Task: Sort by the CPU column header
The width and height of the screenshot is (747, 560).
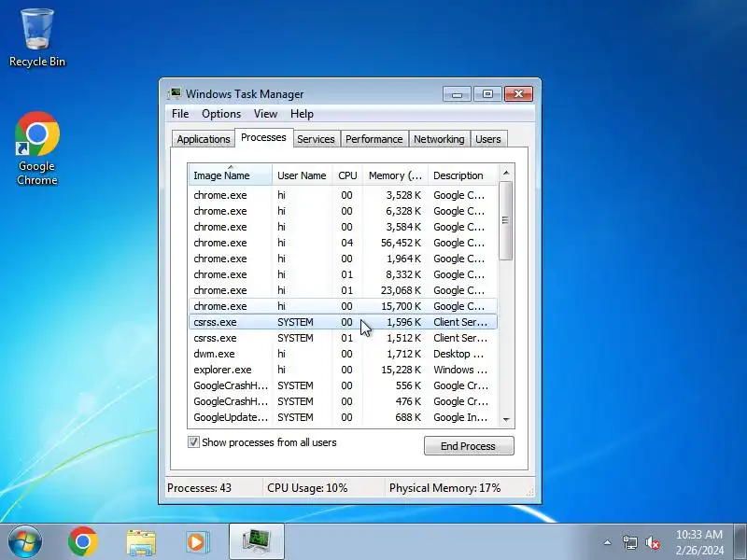Action: [347, 175]
